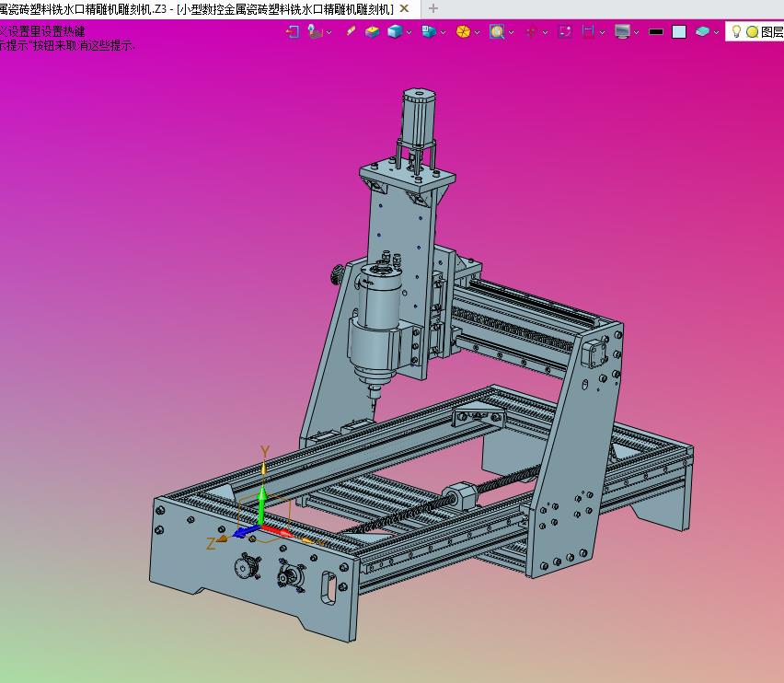
Task: Click the orange faceted sphere icon
Action: [463, 32]
